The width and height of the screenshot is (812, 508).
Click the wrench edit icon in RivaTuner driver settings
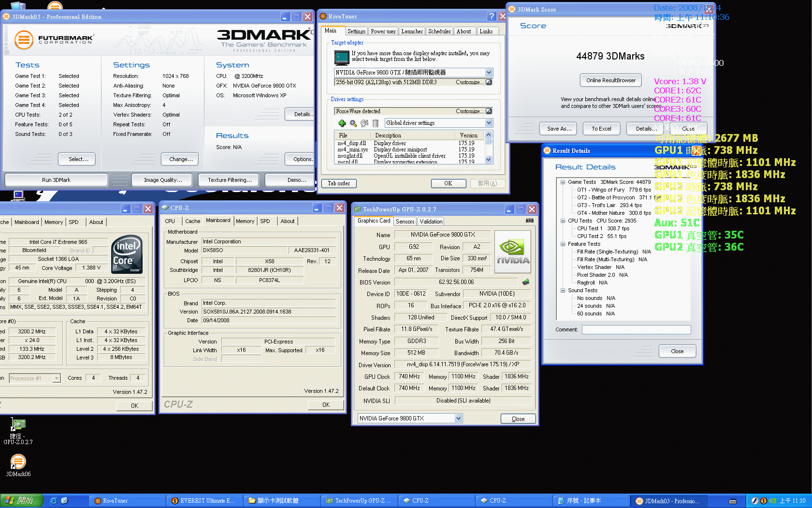pyautogui.click(x=364, y=123)
